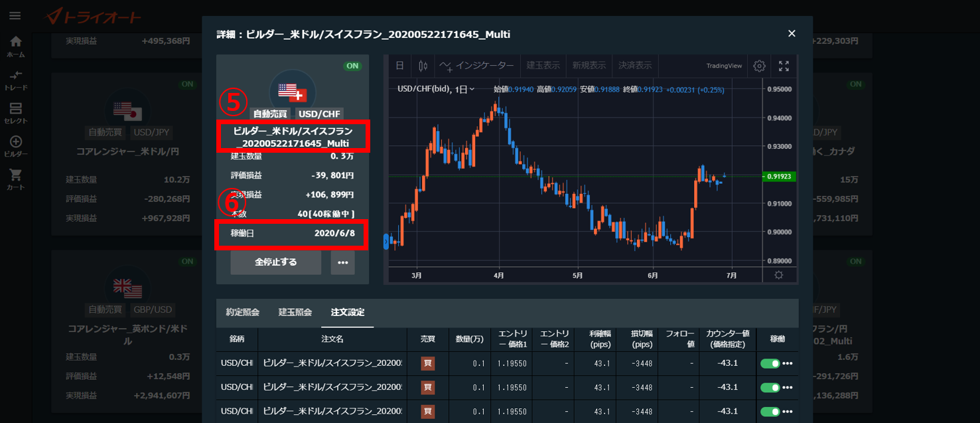Viewport: 980px width, 423px height.
Task: Click the 4月 label on chart time axis
Action: tap(499, 275)
